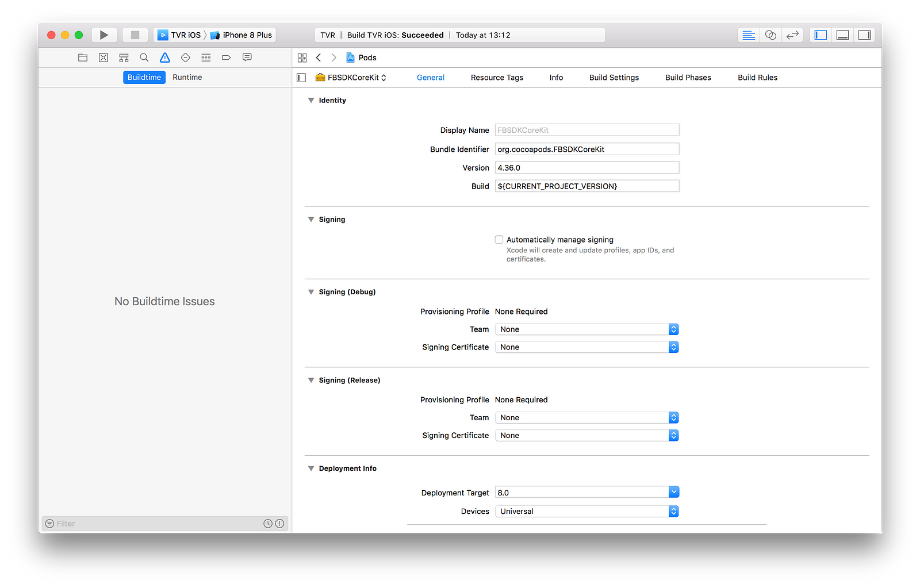920x588 pixels.
Task: Collapse the Signing (Release) section
Action: point(311,381)
